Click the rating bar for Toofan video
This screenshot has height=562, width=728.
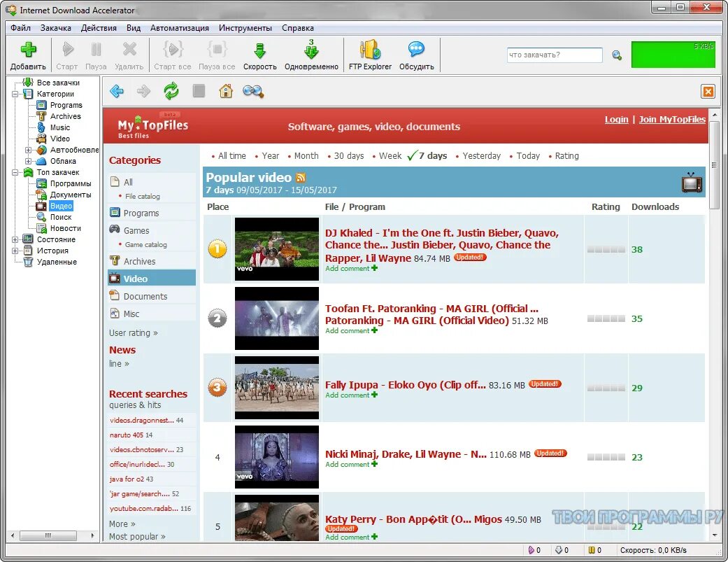606,318
